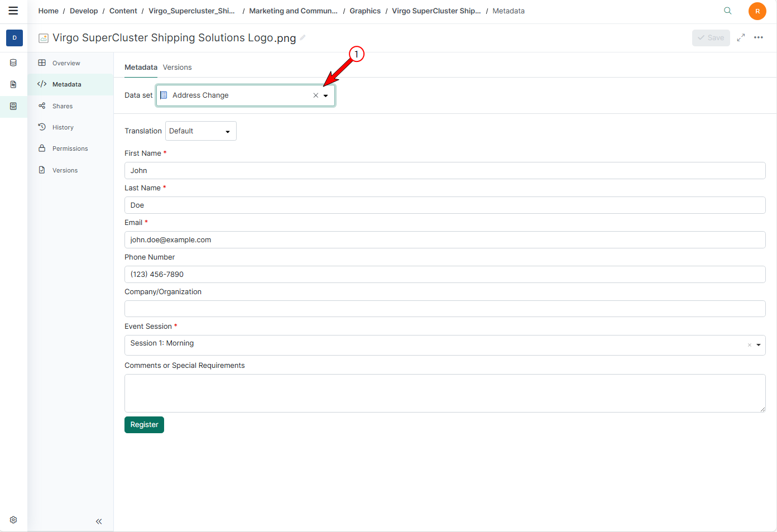The image size is (777, 532).
Task: Collapse the sidebar with the double-chevron
Action: point(99,521)
